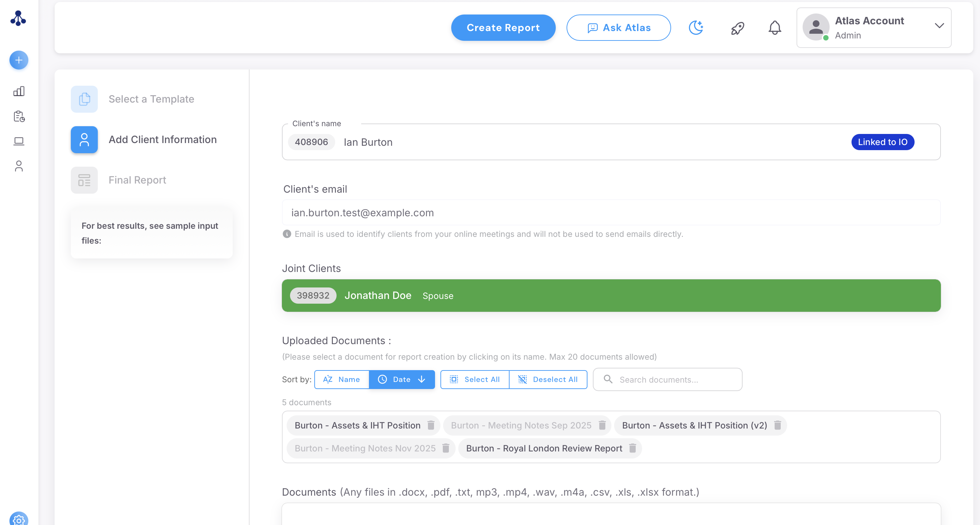Click the 408906 client ID chip
The image size is (980, 525).
311,142
